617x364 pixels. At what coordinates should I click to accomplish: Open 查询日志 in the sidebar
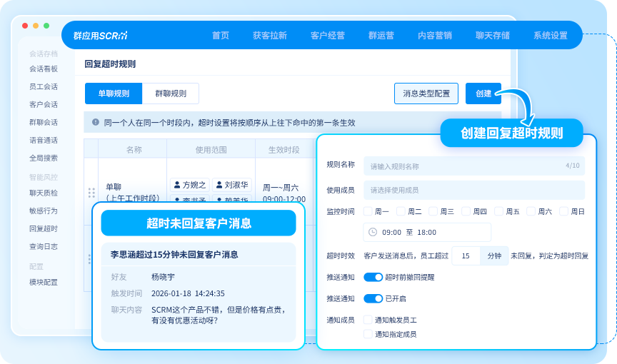point(44,246)
